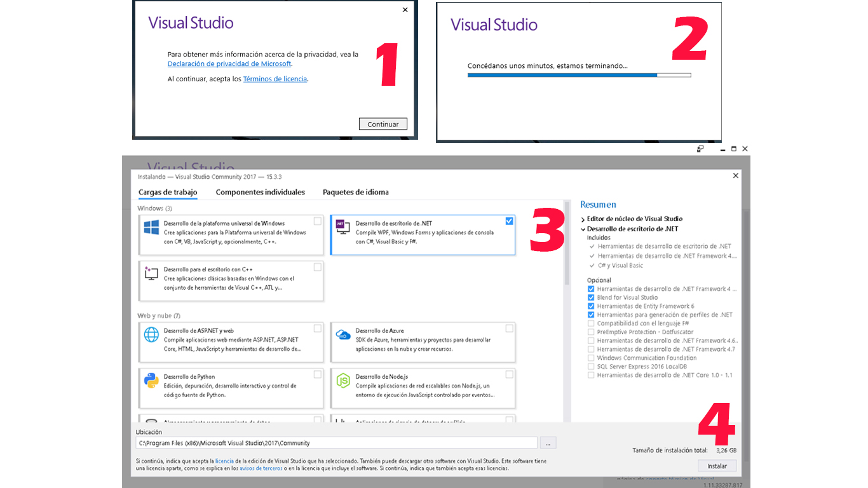Check Desarrollo para el escritorio con C++

pos(317,267)
